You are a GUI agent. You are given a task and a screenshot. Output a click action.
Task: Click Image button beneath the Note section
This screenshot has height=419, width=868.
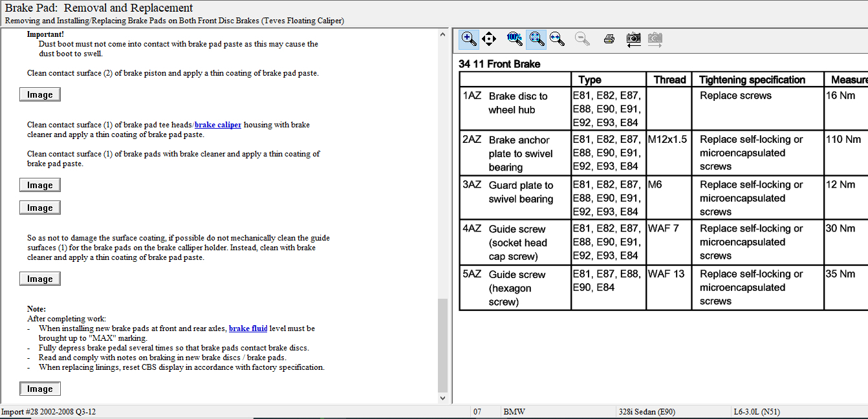(40, 389)
